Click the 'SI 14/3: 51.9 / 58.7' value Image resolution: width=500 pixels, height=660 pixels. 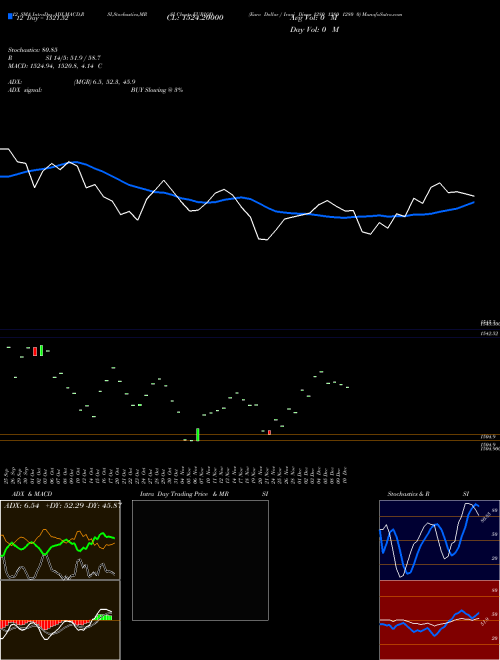pos(73,58)
